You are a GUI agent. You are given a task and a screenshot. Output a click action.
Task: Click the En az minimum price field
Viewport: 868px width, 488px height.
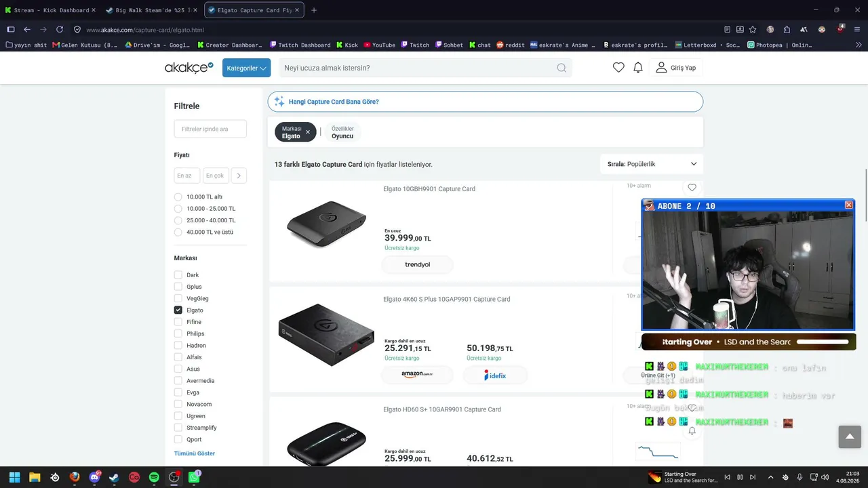coord(187,176)
